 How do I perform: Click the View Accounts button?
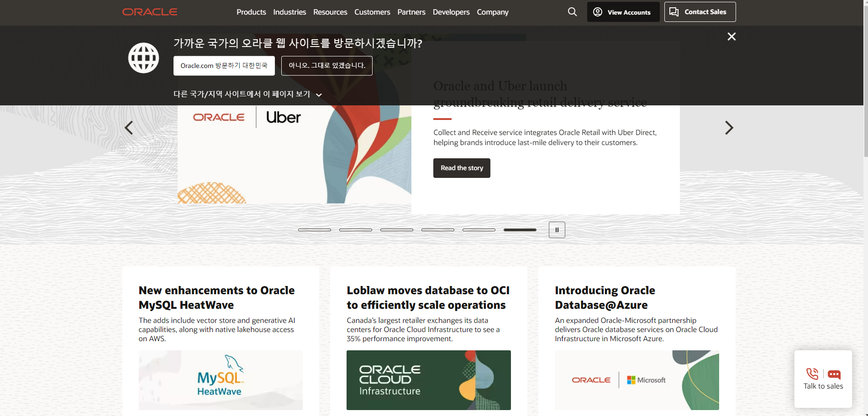click(x=623, y=12)
